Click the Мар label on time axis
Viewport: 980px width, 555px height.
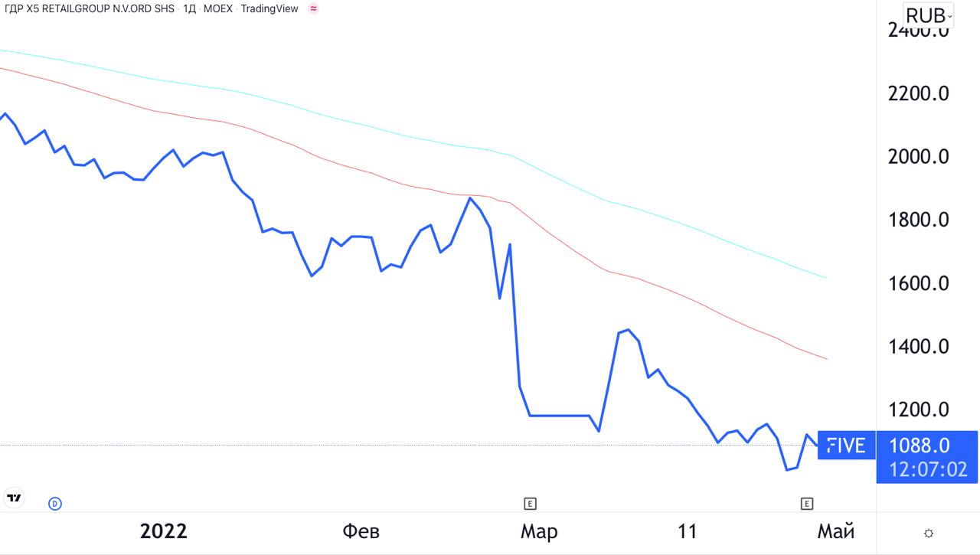click(x=539, y=531)
